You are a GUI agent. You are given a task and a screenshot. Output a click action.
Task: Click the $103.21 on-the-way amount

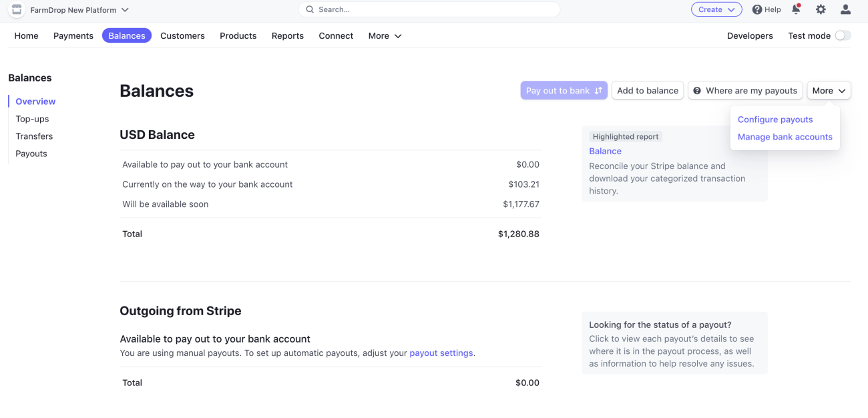[x=523, y=184]
